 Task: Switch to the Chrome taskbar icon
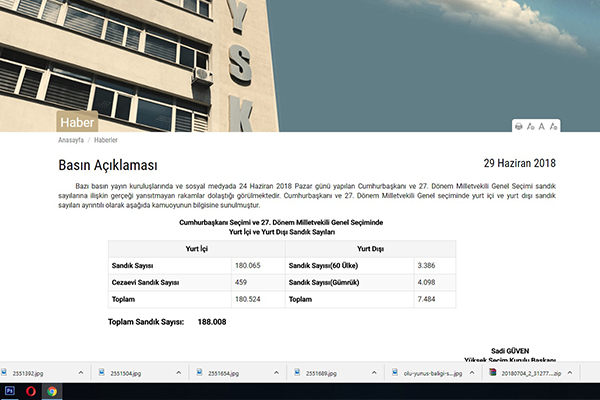click(x=52, y=391)
